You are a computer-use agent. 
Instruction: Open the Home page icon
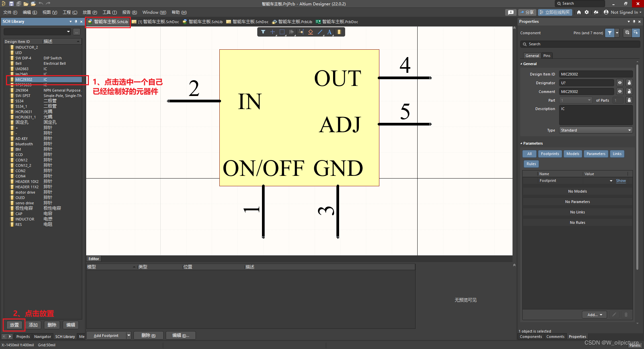coord(579,12)
